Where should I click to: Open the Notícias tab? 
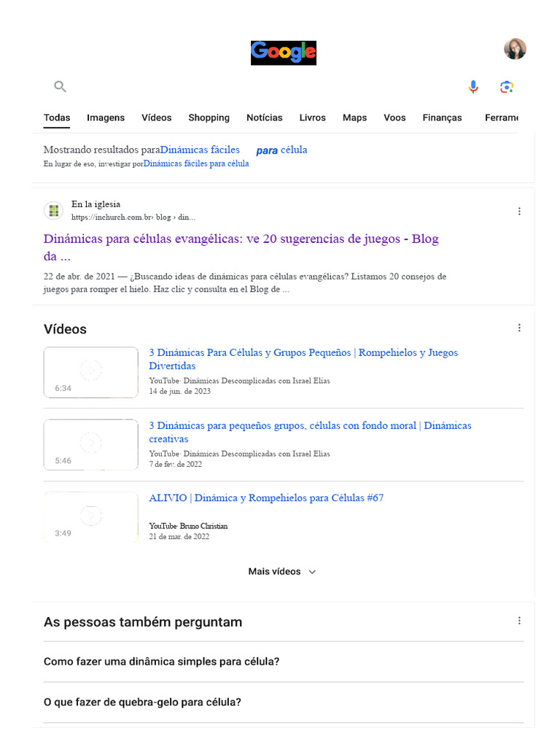pyautogui.click(x=264, y=117)
